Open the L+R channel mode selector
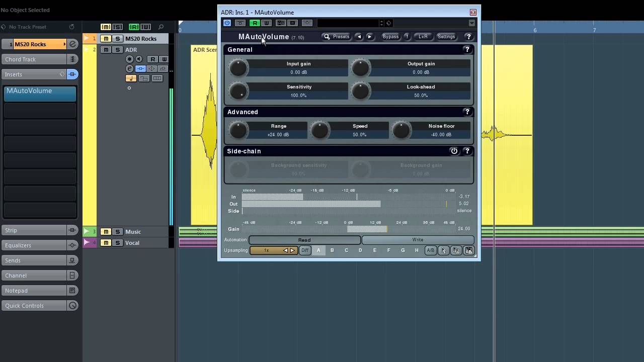This screenshot has width=644, height=362. pos(423,37)
